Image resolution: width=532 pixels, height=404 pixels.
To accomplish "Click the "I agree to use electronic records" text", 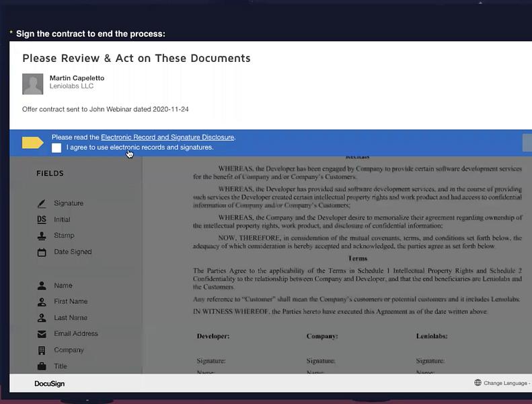I will point(140,147).
